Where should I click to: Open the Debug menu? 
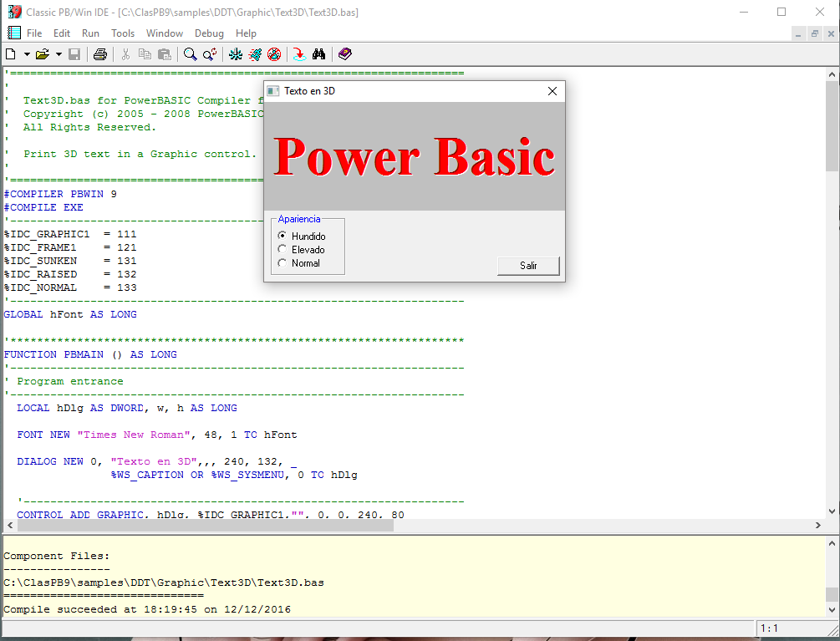pyautogui.click(x=209, y=33)
